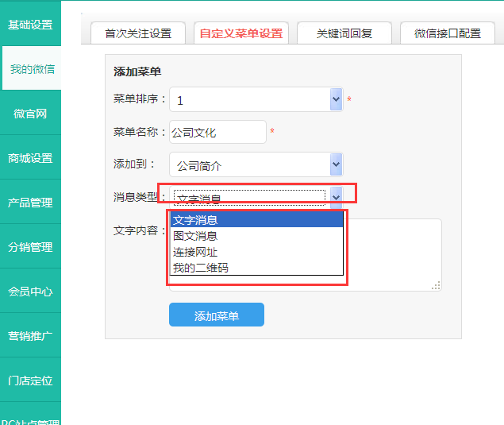Switch to the 微信接口配置 tab
This screenshot has width=504, height=425.
[x=447, y=33]
